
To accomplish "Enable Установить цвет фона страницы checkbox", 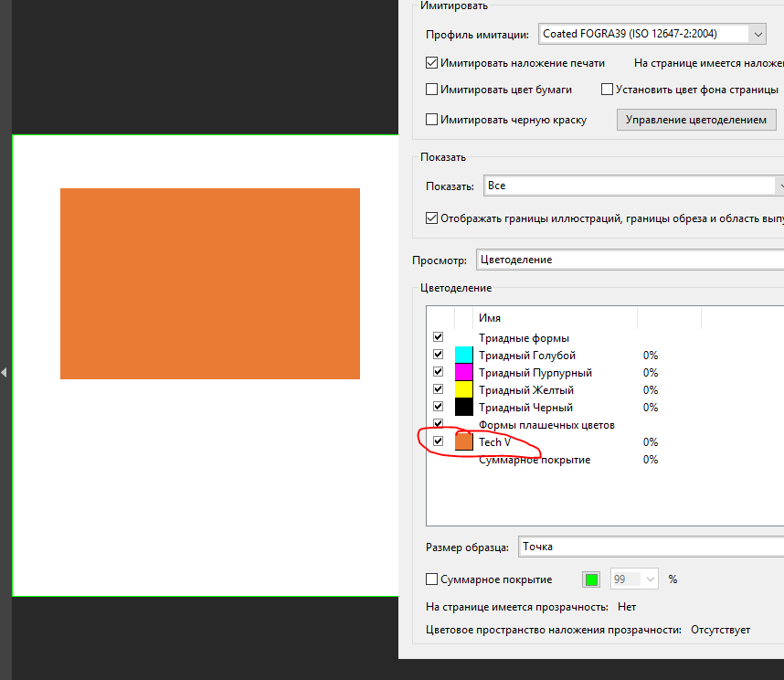I will 607,90.
